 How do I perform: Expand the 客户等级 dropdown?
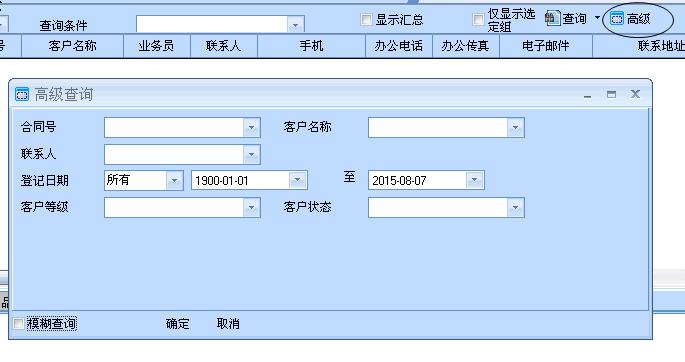click(x=251, y=207)
